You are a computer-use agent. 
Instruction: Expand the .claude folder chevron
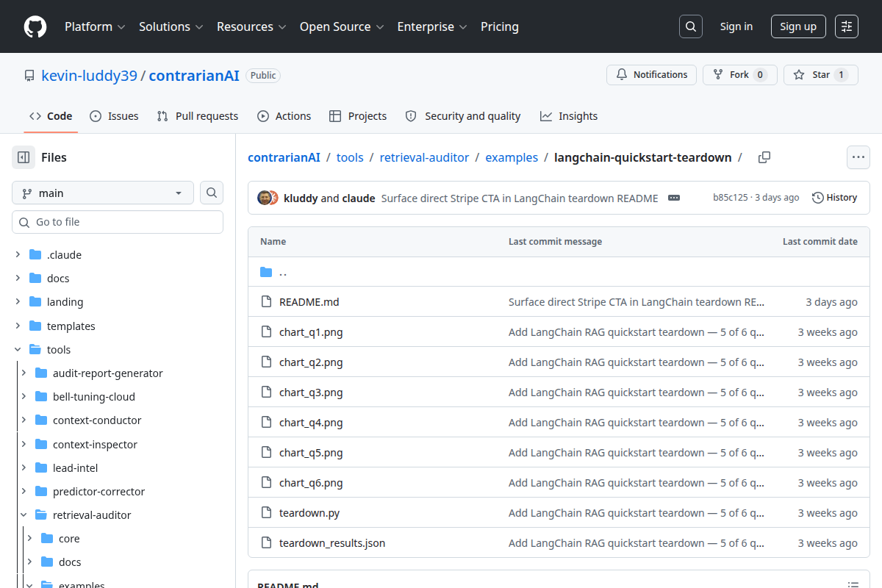[18, 254]
